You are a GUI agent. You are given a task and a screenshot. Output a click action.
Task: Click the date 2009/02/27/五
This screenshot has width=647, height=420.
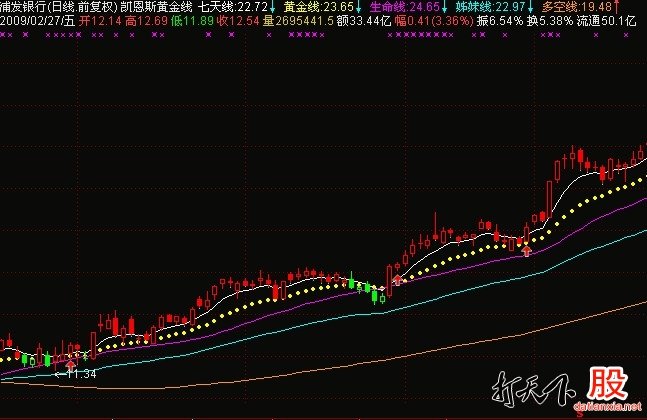click(x=38, y=21)
